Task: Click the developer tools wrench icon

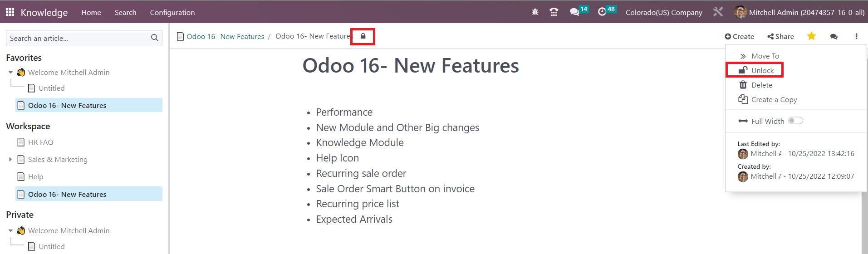Action: [x=718, y=12]
